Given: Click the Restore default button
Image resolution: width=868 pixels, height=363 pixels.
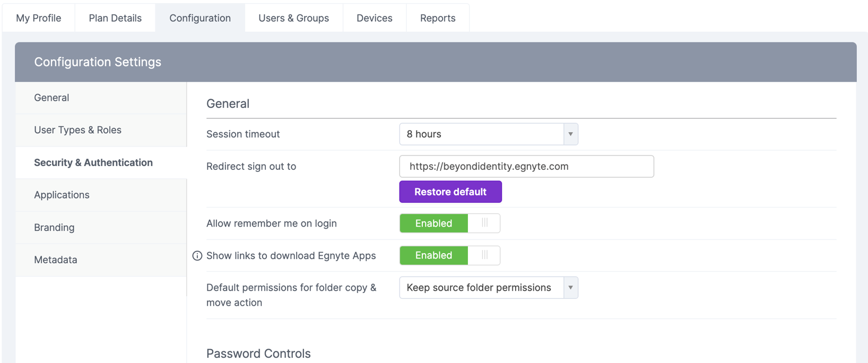Looking at the screenshot, I should click(x=450, y=192).
